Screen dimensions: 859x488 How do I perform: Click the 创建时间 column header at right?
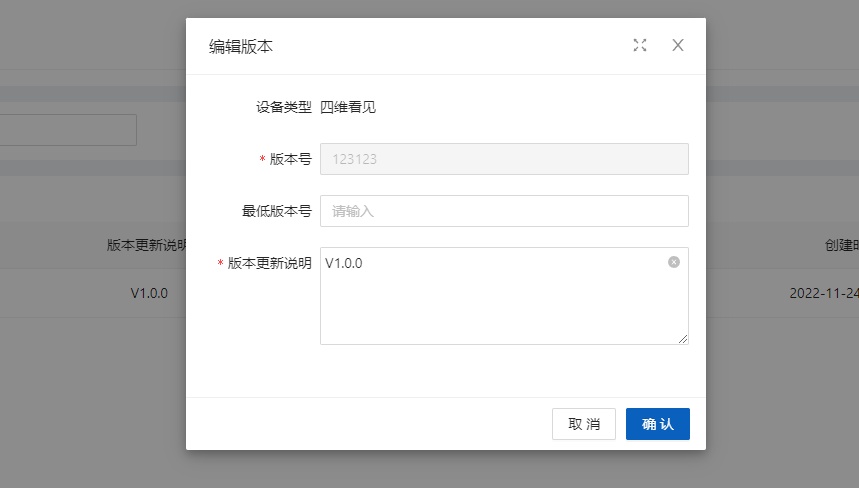837,246
